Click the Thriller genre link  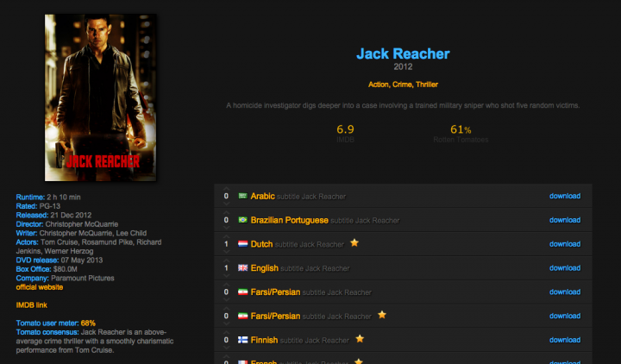[427, 85]
